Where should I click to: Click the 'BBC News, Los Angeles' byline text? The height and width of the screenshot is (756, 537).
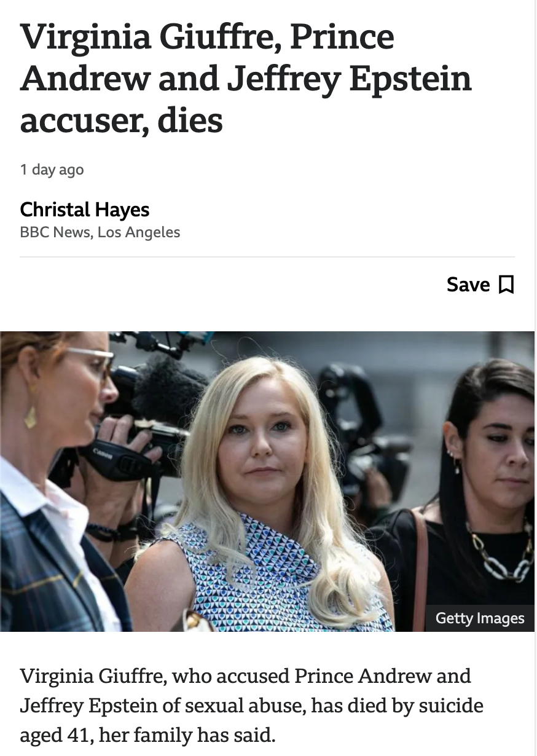[x=100, y=232]
